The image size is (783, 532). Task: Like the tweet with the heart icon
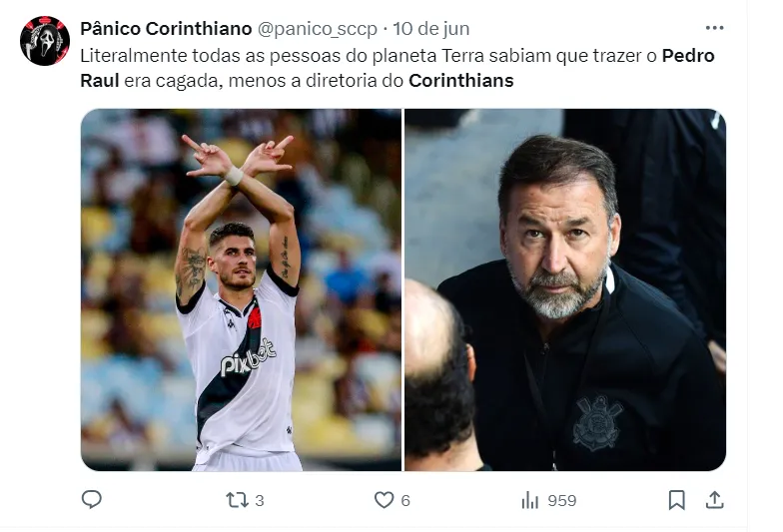click(x=384, y=500)
